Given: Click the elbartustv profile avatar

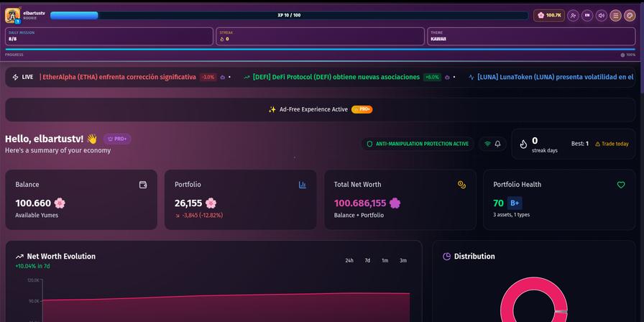Looking at the screenshot, I should click(x=12, y=15).
